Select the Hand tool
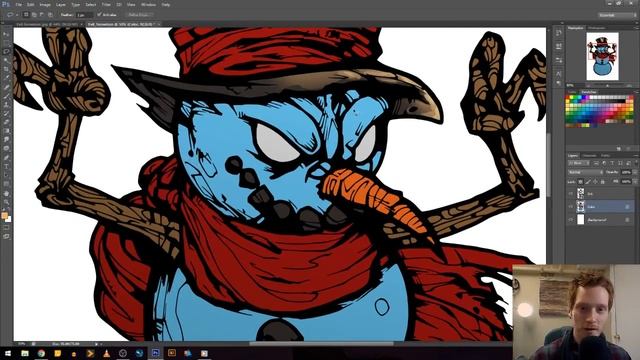Screen dimensions: 640x360 pos(6,193)
